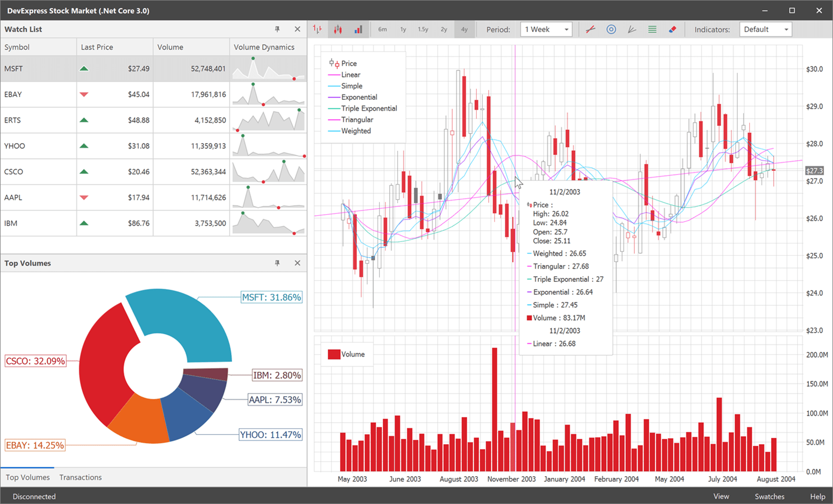This screenshot has width=833, height=504.
Task: Open the Help menu
Action: pos(818,497)
